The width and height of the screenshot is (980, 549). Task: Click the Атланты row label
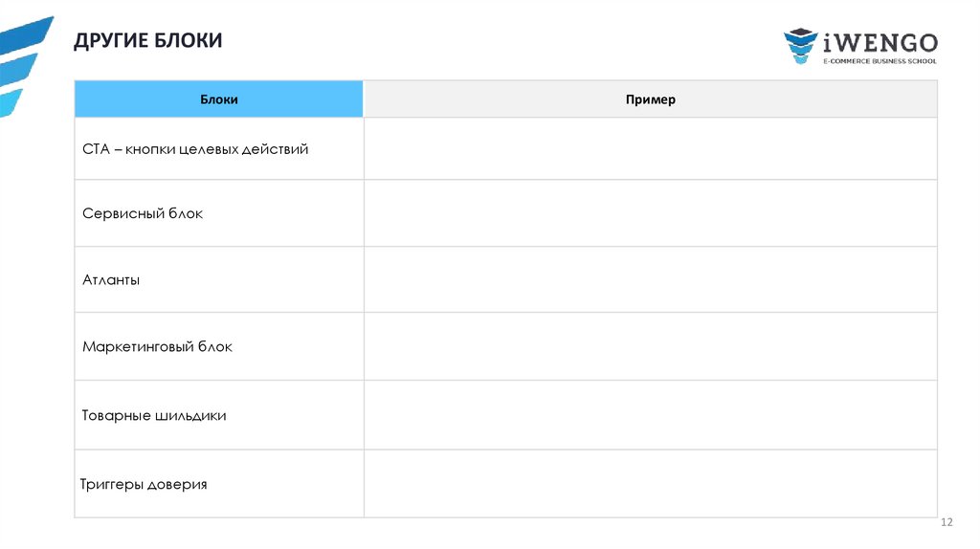click(111, 280)
